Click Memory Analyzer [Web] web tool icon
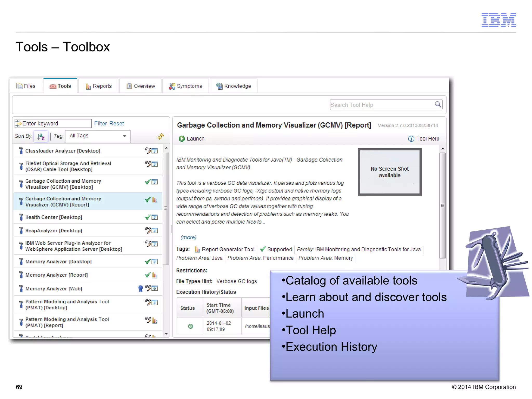The width and height of the screenshot is (532, 399). [155, 288]
